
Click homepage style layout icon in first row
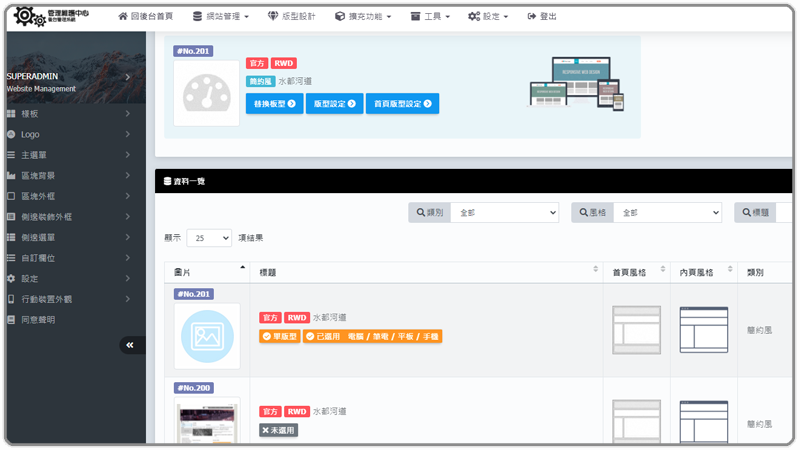tap(636, 329)
